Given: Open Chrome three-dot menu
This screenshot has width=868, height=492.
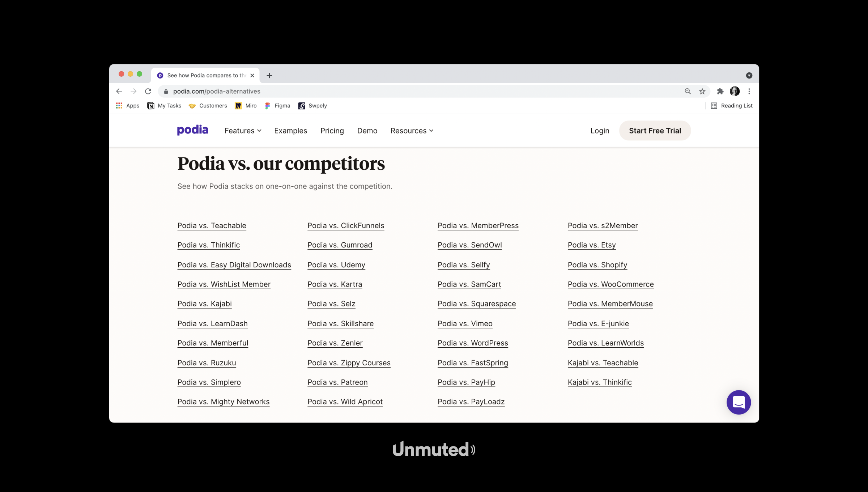Looking at the screenshot, I should [x=749, y=91].
